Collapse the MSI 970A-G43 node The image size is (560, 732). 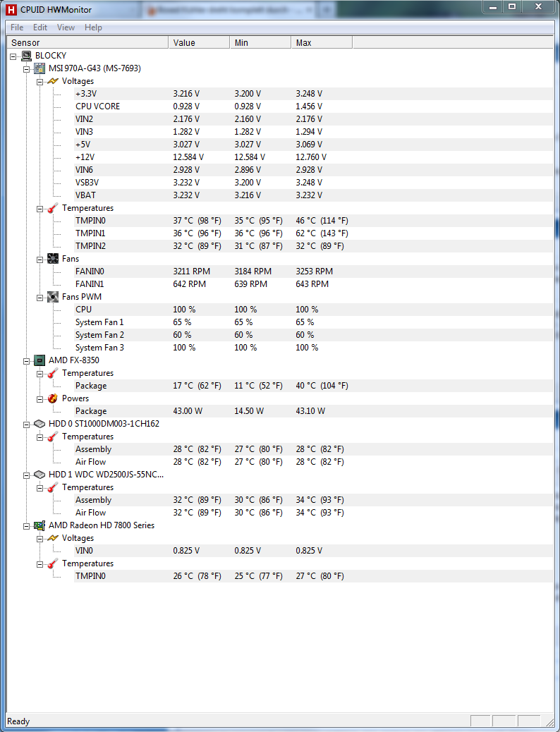27,68
